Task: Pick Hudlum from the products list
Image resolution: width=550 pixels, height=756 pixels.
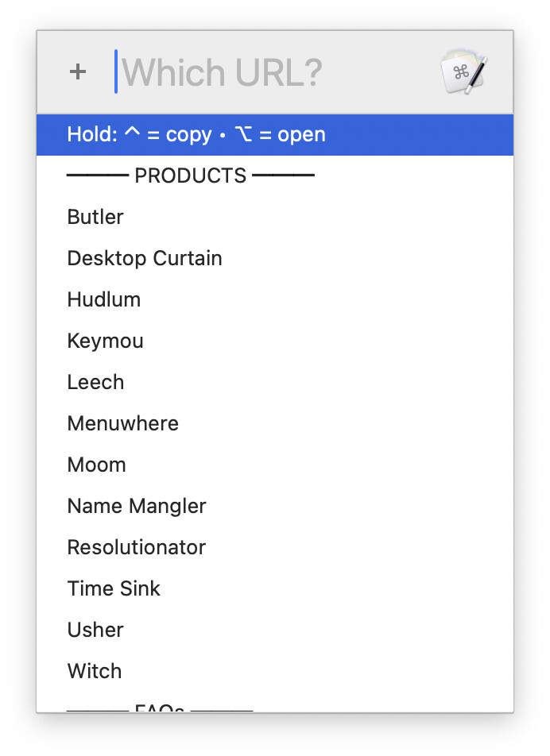Action: click(x=104, y=299)
